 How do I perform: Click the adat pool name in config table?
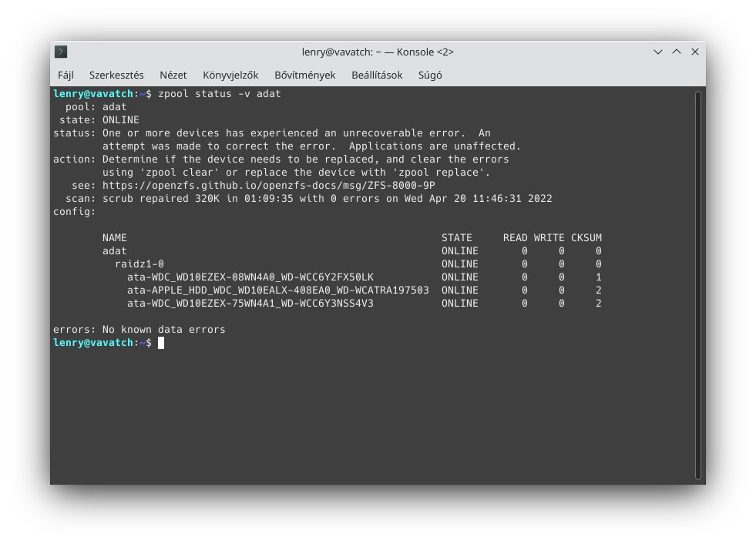(x=114, y=251)
